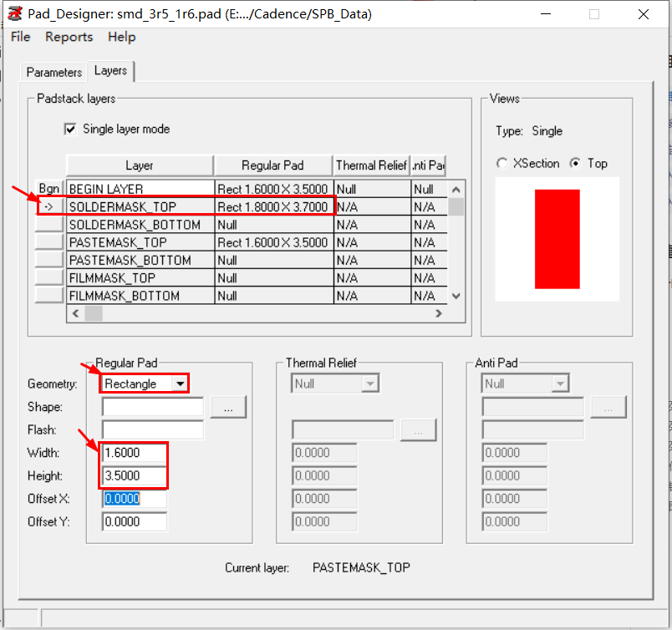
Task: Click the row selector arrow beside SOLDERMASK_TOP
Action: point(50,206)
